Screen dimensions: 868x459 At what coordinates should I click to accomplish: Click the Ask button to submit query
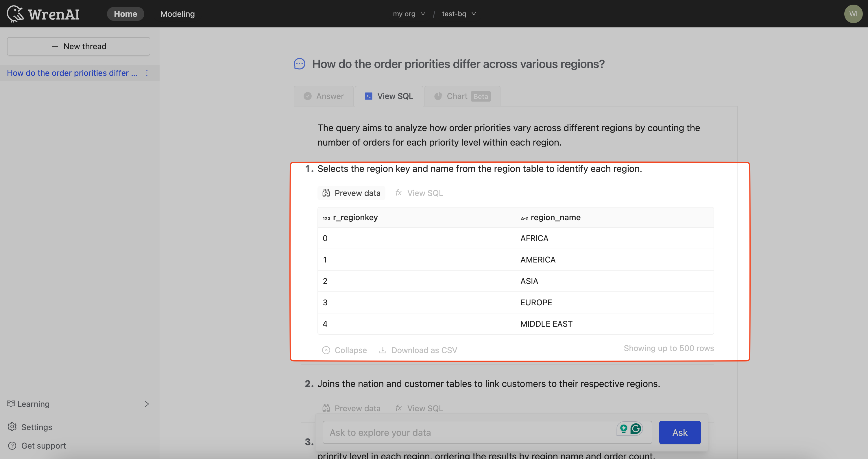[x=680, y=432]
